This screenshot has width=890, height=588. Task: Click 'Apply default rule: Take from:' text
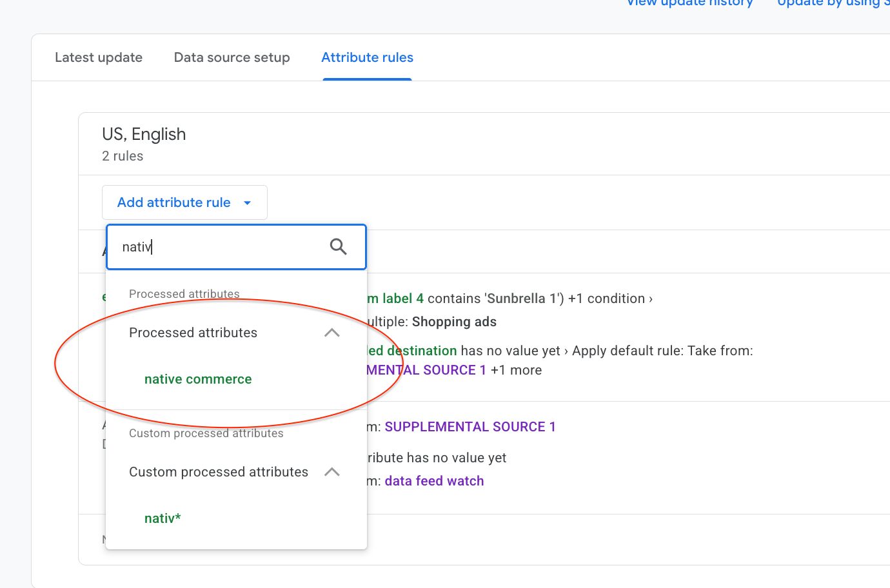pyautogui.click(x=662, y=351)
